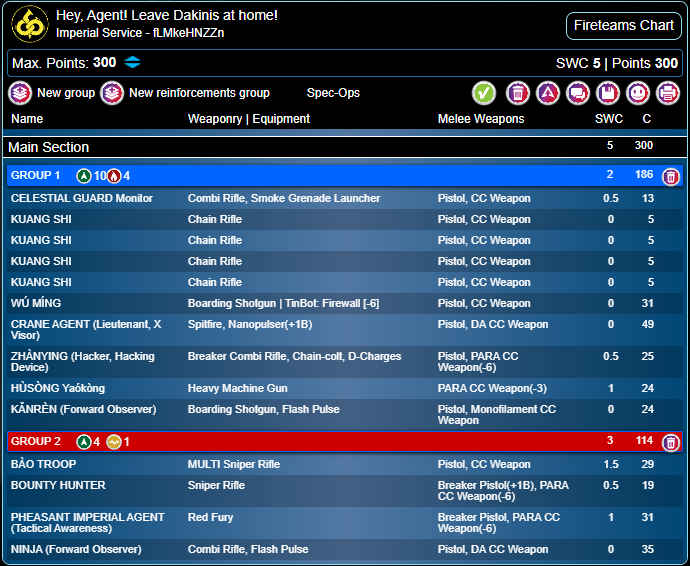Save the list with the floppy disk icon
690x566 pixels.
(x=608, y=93)
